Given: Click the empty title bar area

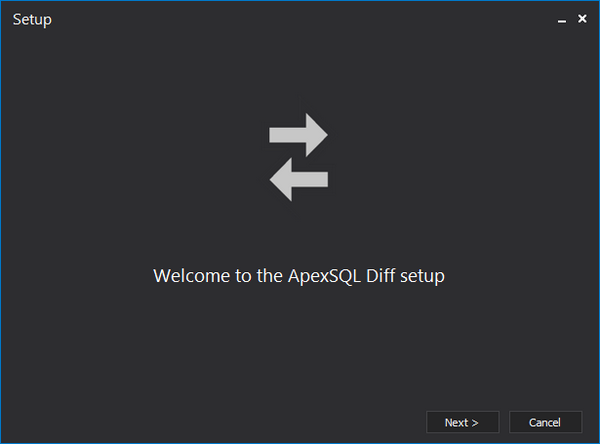Looking at the screenshot, I should [300, 20].
